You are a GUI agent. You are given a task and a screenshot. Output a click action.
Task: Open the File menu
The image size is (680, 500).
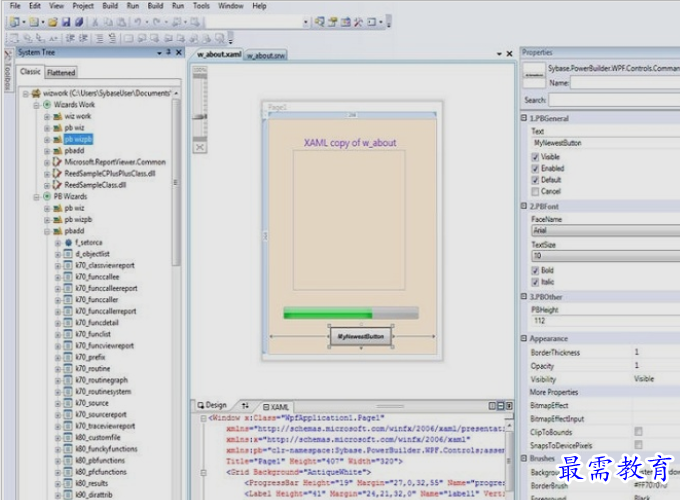(x=15, y=6)
